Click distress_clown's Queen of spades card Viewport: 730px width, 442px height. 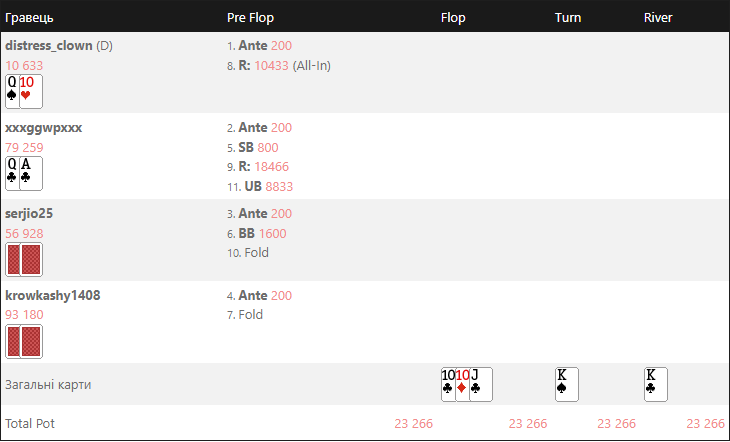pyautogui.click(x=12, y=91)
